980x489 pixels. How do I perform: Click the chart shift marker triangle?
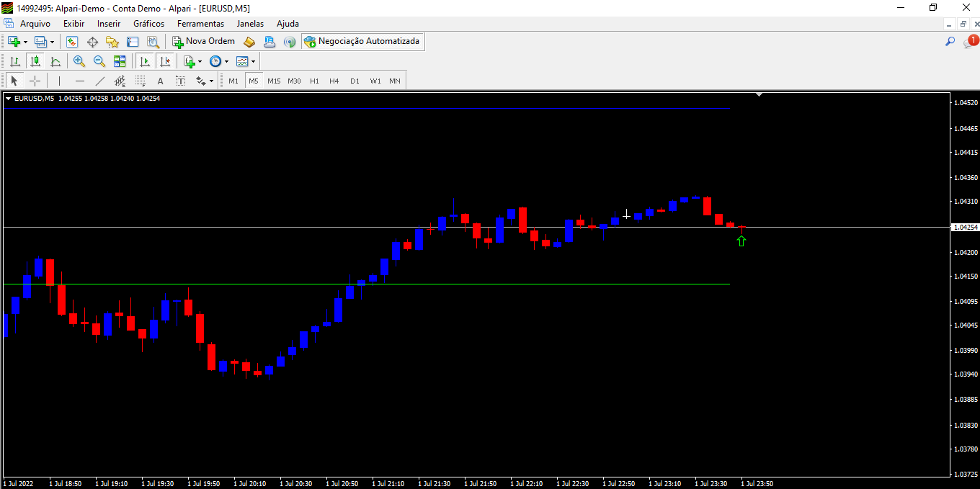click(759, 94)
